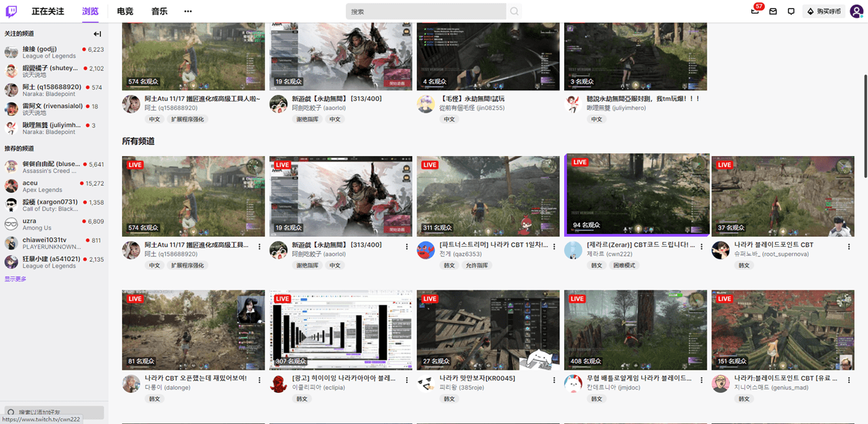Click in the top search field
Image resolution: width=868 pixels, height=424 pixels.
tap(426, 12)
